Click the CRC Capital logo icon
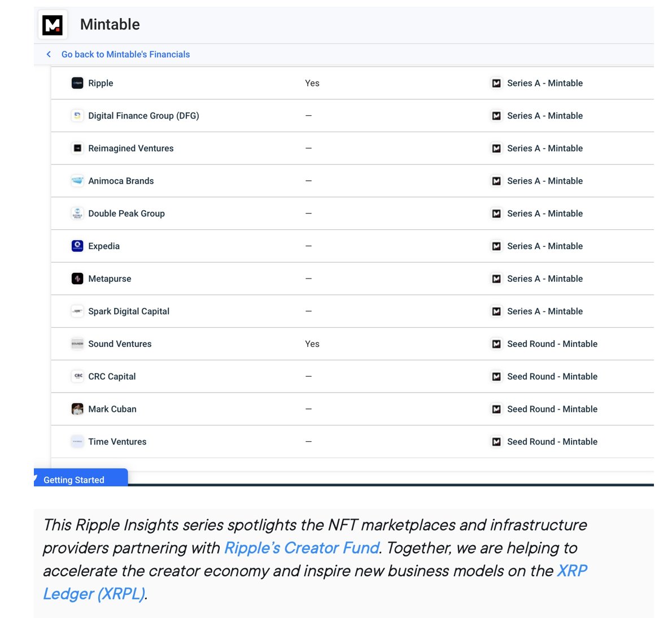The image size is (672, 618). [77, 376]
